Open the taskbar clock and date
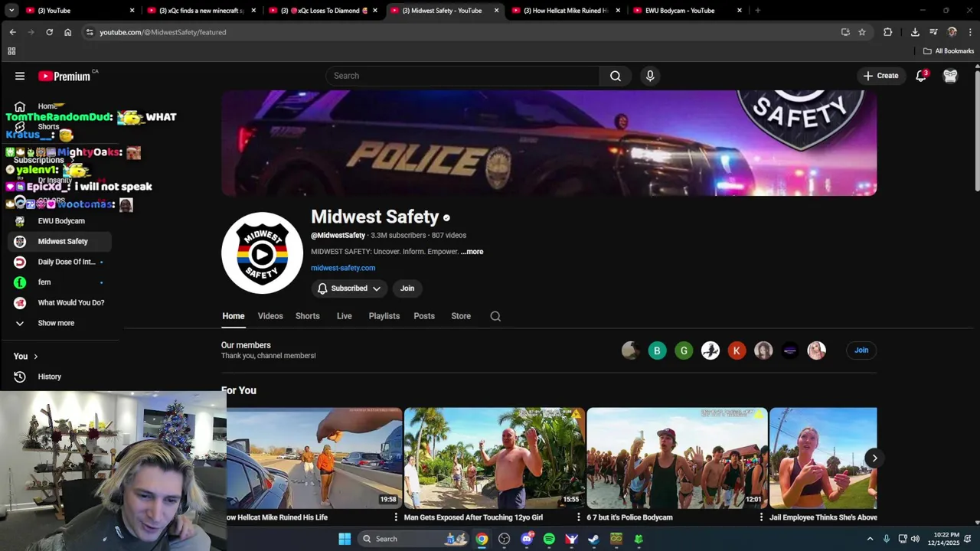The width and height of the screenshot is (980, 551). tap(946, 539)
